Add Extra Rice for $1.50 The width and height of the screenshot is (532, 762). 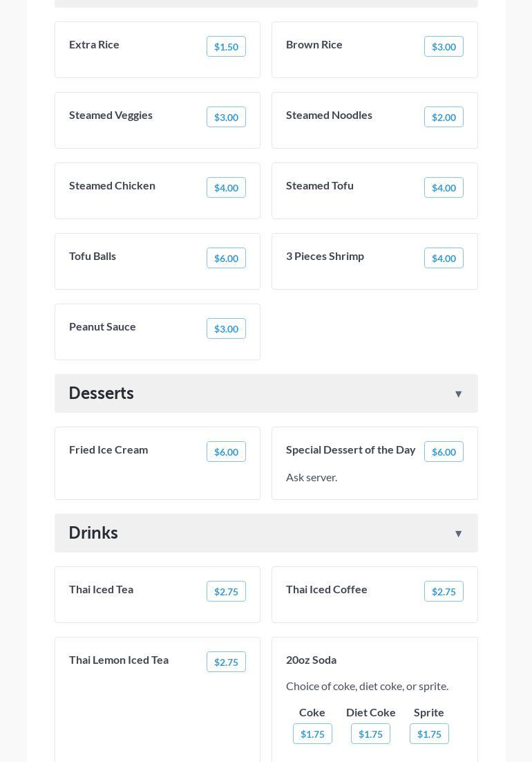226,47
